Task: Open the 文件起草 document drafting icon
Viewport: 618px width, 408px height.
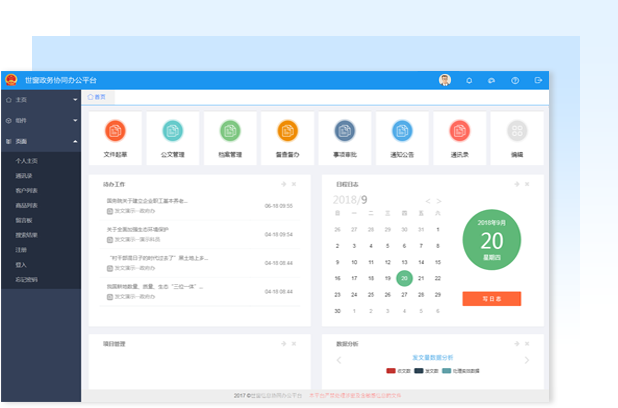Action: pyautogui.click(x=116, y=130)
